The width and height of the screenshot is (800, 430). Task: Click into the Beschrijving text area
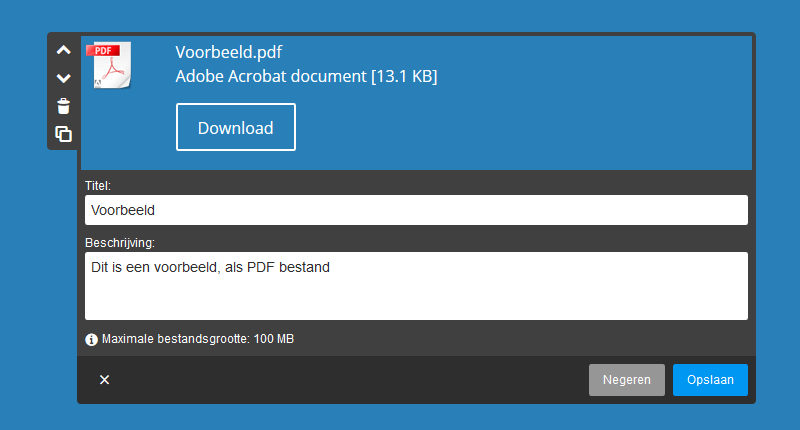tap(416, 286)
